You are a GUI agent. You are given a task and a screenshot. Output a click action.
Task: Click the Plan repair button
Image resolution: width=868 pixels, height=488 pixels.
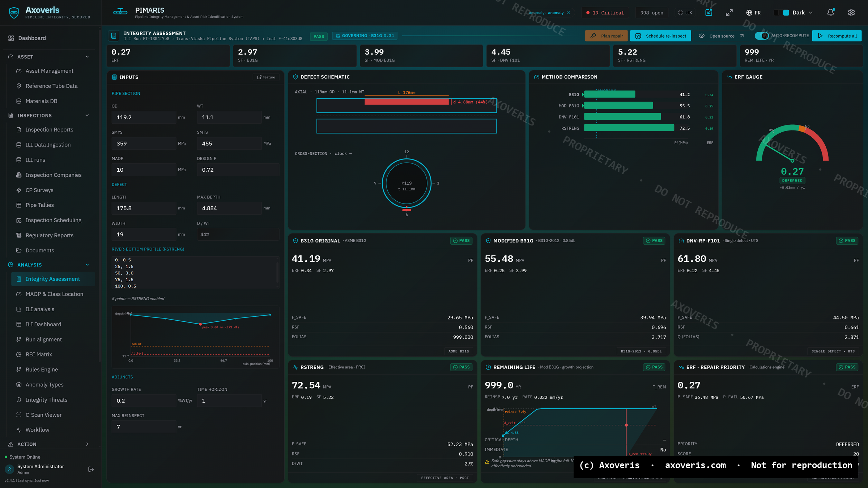pos(607,36)
